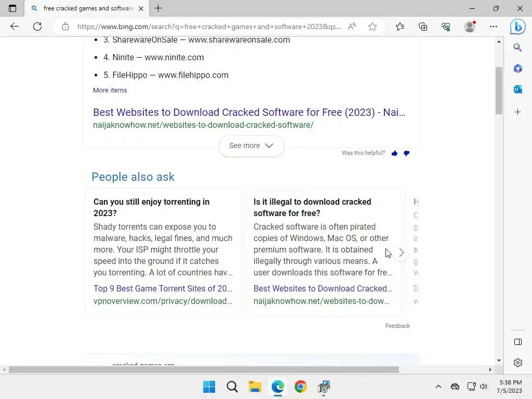Open the installer app icon on taskbar
Screen dimensions: 532x399
(324, 387)
